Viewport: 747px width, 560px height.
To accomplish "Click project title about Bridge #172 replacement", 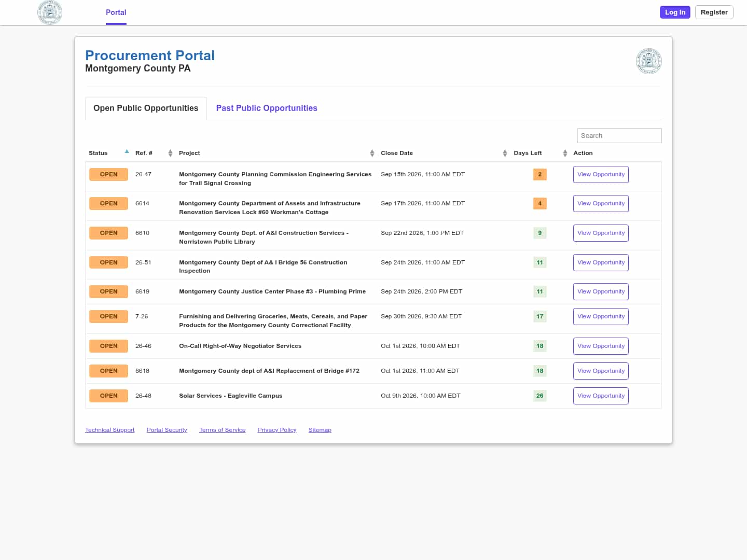I will (x=269, y=371).
